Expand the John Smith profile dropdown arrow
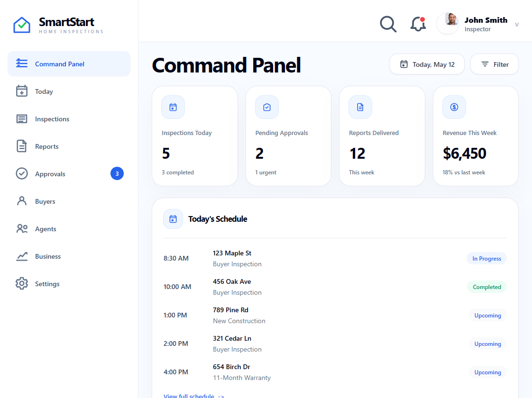This screenshot has width=532, height=398. (517, 25)
